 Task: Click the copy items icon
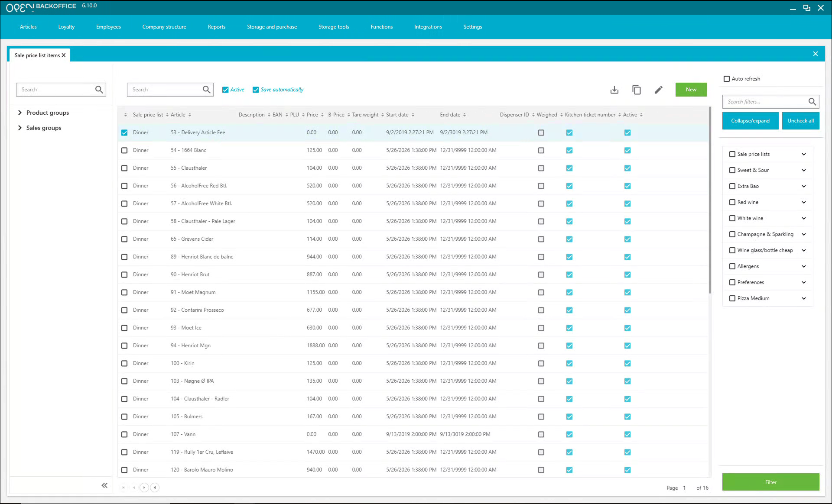pos(636,90)
